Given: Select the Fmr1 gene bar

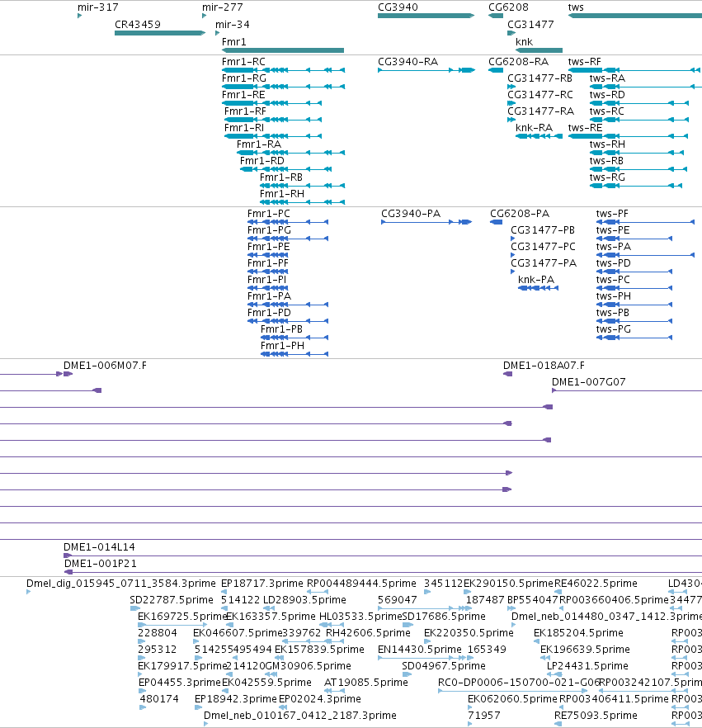Looking at the screenshot, I should click(283, 50).
